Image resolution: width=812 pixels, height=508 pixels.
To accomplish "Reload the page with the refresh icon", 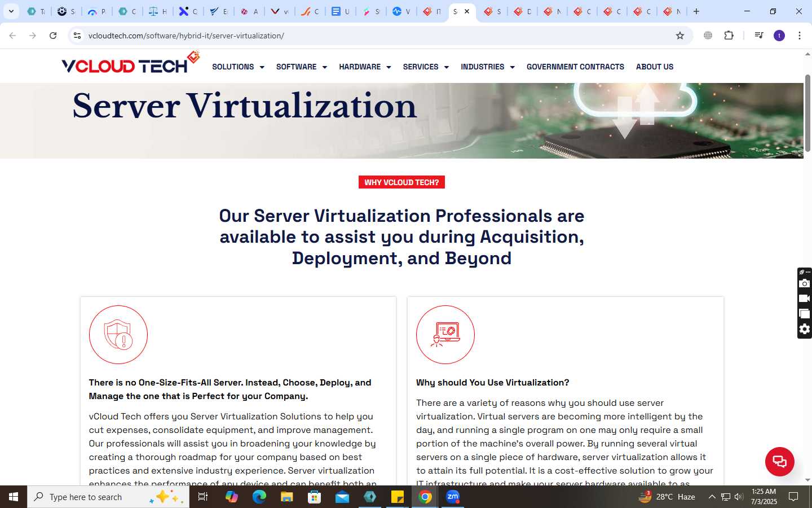I will point(53,36).
